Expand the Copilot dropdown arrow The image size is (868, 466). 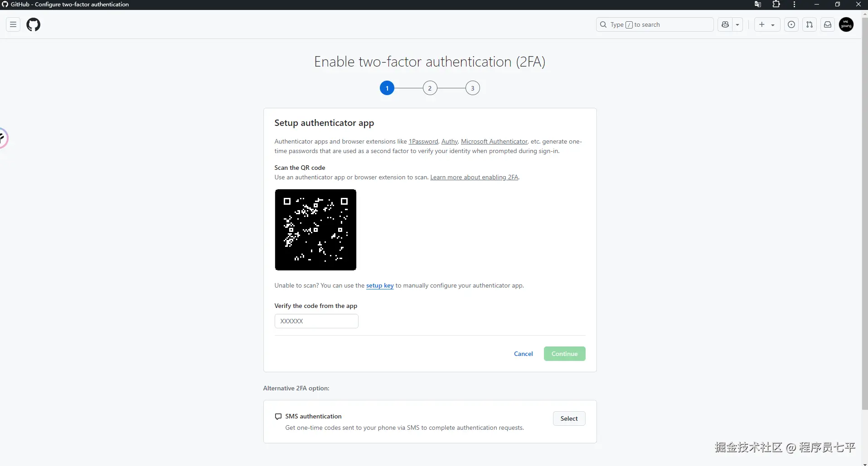738,24
